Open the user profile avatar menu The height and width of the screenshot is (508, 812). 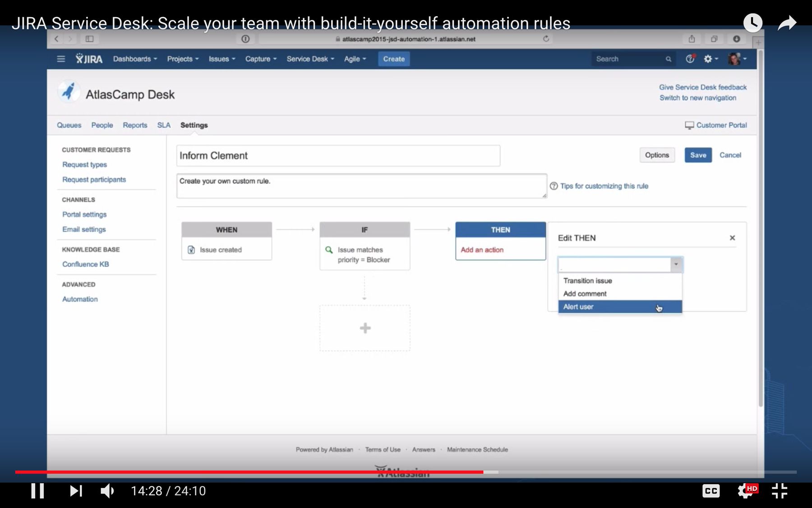coord(737,59)
